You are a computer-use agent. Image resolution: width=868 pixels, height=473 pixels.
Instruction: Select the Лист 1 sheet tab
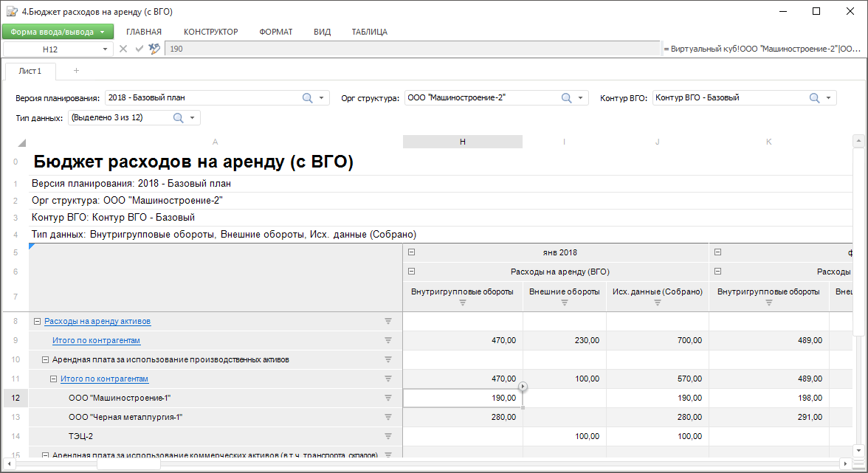30,72
